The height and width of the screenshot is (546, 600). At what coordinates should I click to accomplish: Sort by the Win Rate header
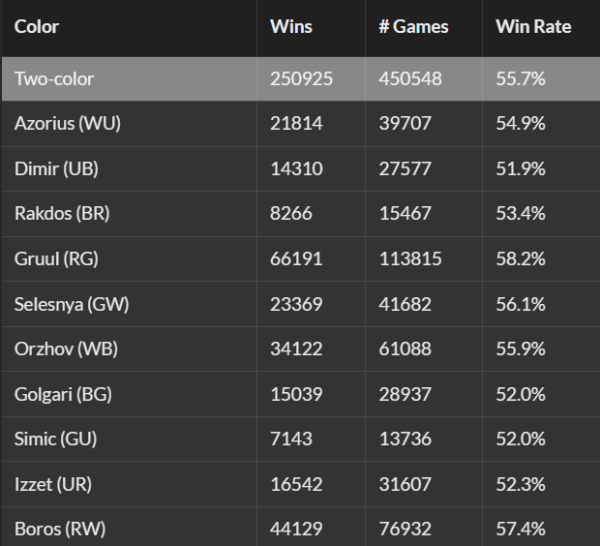point(533,27)
